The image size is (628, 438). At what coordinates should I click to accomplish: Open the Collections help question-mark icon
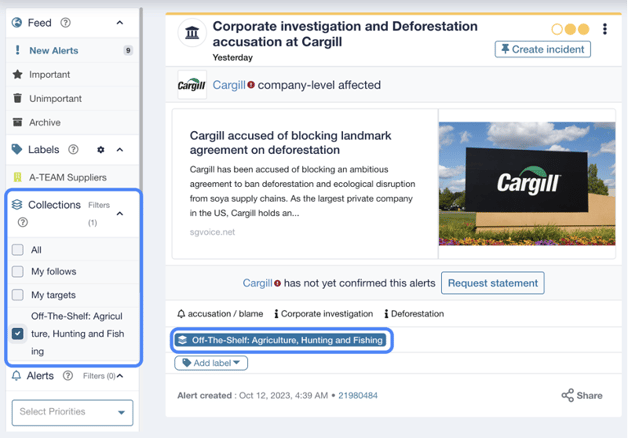pyautogui.click(x=23, y=222)
